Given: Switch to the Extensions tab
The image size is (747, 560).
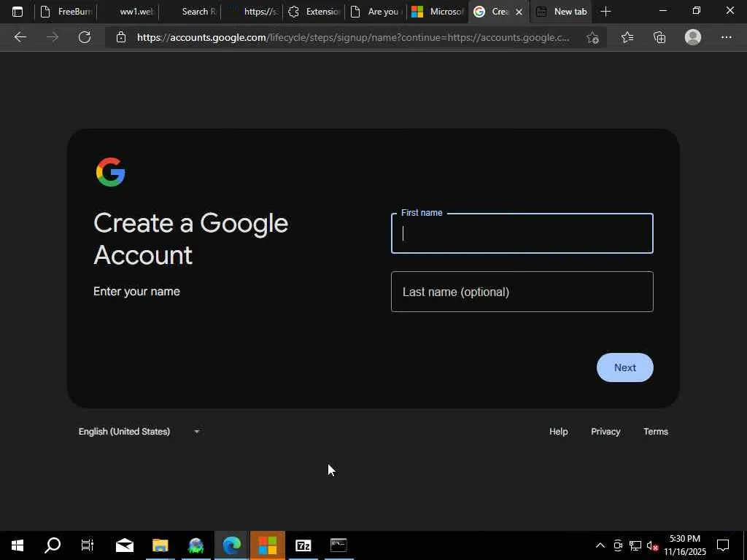Looking at the screenshot, I should tap(314, 12).
